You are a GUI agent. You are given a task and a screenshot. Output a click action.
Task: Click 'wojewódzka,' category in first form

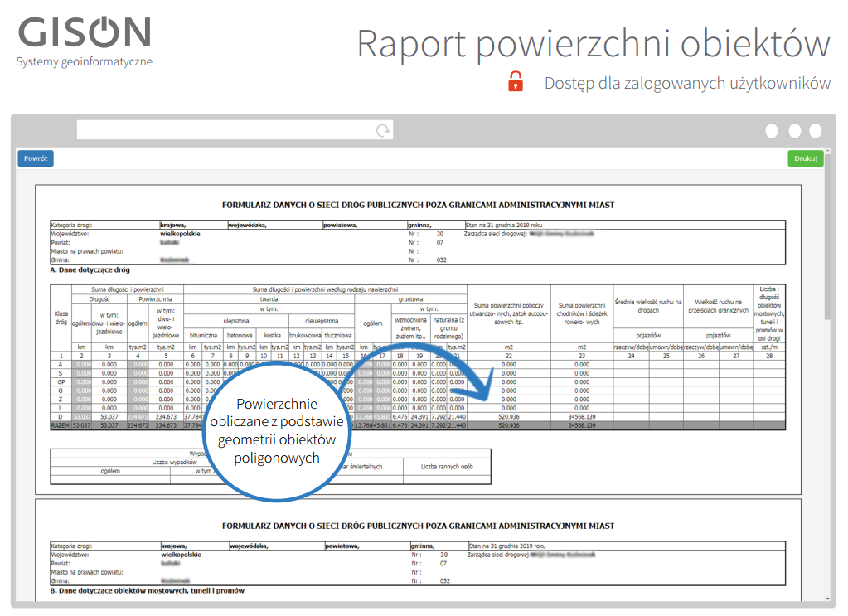click(x=247, y=225)
